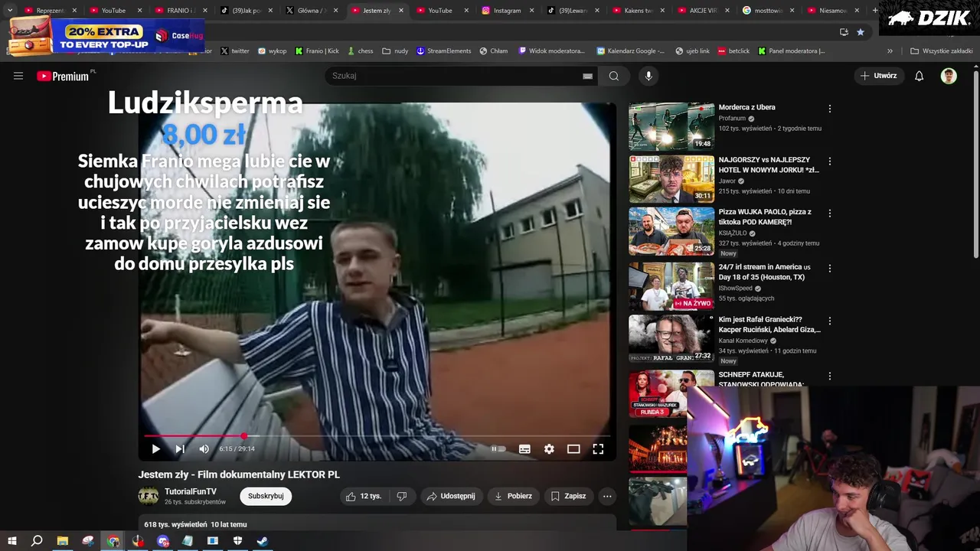This screenshot has height=551, width=980.
Task: Switch to theater mode
Action: (573, 449)
